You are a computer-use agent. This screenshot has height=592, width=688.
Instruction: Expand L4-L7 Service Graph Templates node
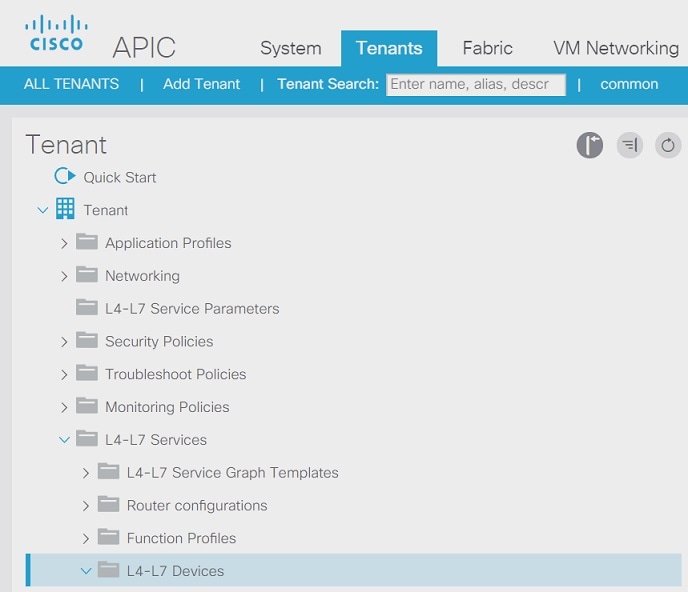86,473
